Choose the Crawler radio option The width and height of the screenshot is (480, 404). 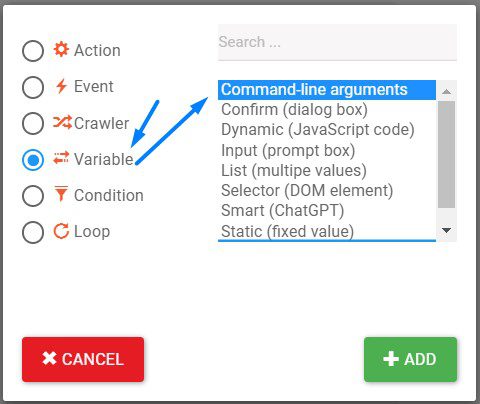click(x=33, y=123)
